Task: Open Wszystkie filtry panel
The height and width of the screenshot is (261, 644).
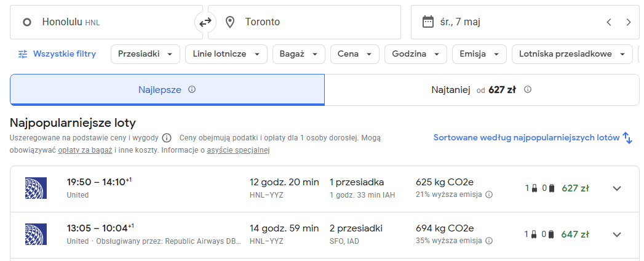Action: coord(57,54)
